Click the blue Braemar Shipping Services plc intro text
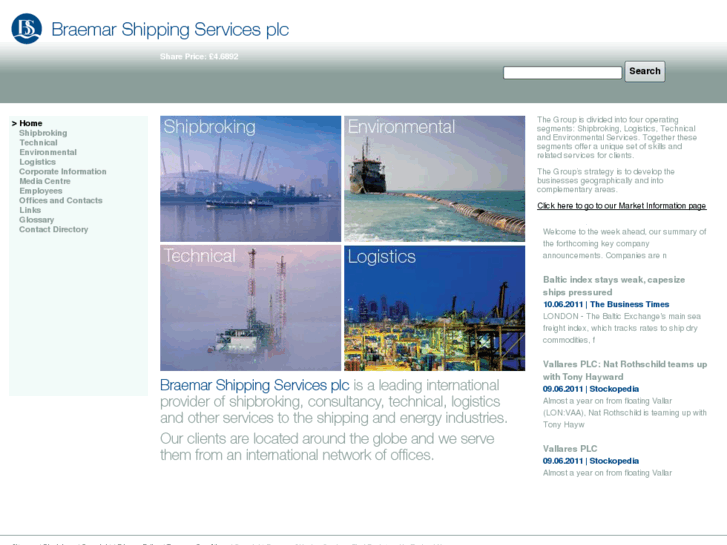The width and height of the screenshot is (727, 545). (x=255, y=385)
